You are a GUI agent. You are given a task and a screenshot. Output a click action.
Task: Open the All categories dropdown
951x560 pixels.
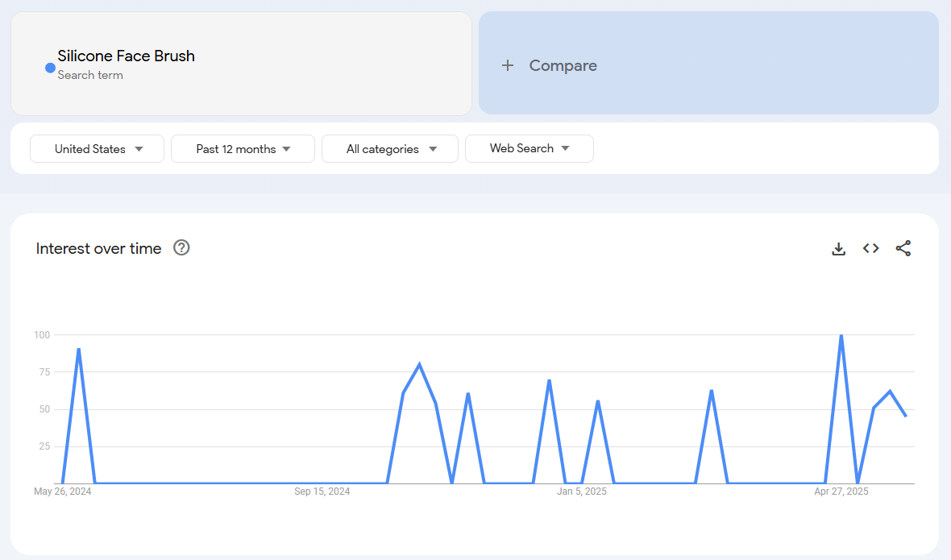tap(390, 149)
